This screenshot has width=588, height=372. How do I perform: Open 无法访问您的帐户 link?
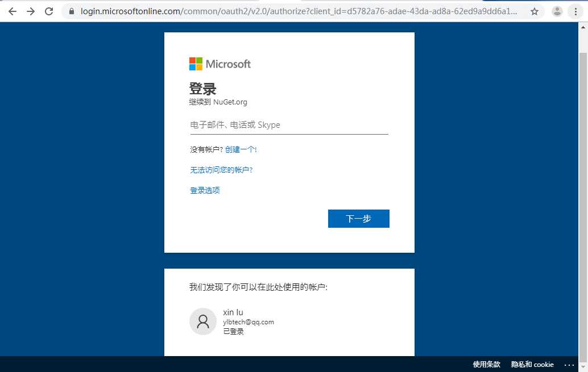[x=221, y=170]
